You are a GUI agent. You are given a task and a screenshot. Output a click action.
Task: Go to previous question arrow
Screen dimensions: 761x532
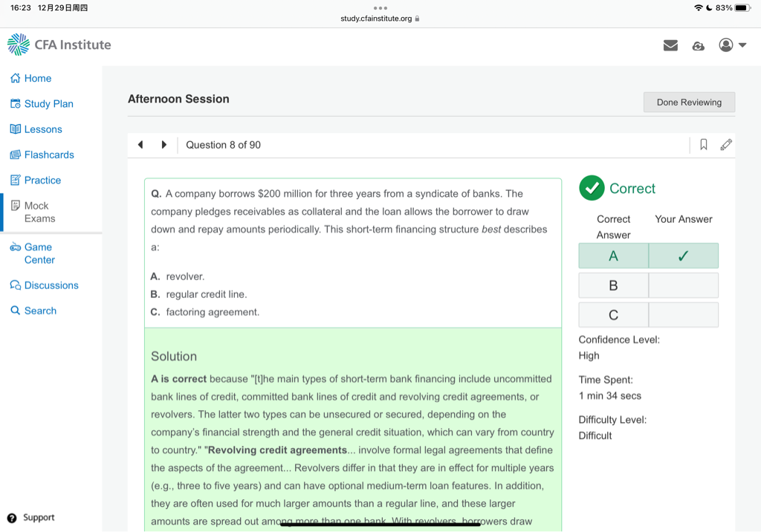click(x=140, y=145)
